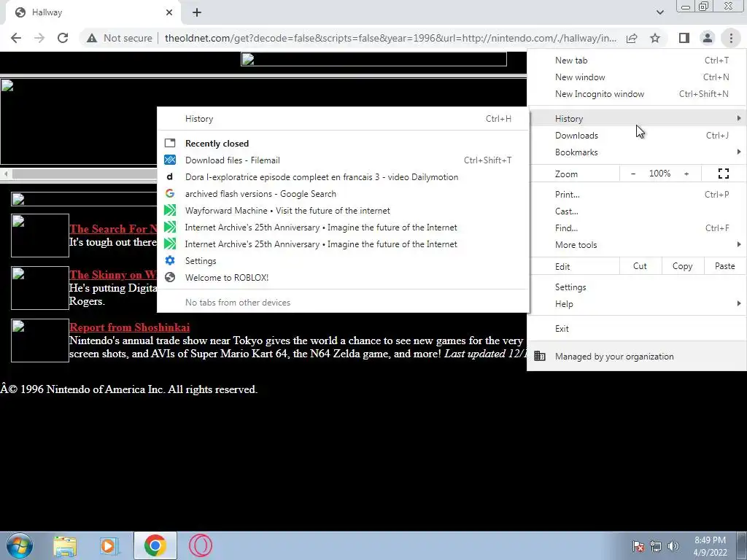
Task: Click the Paste edit button
Action: pyautogui.click(x=724, y=266)
